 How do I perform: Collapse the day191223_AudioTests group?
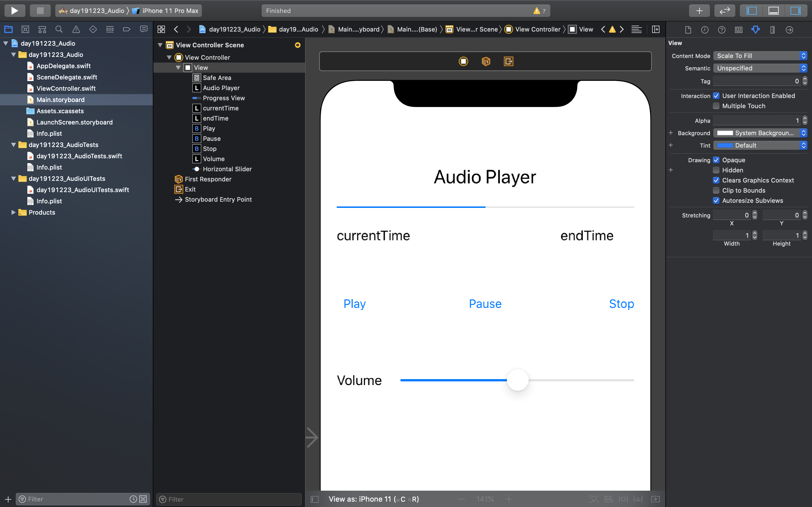pos(13,145)
